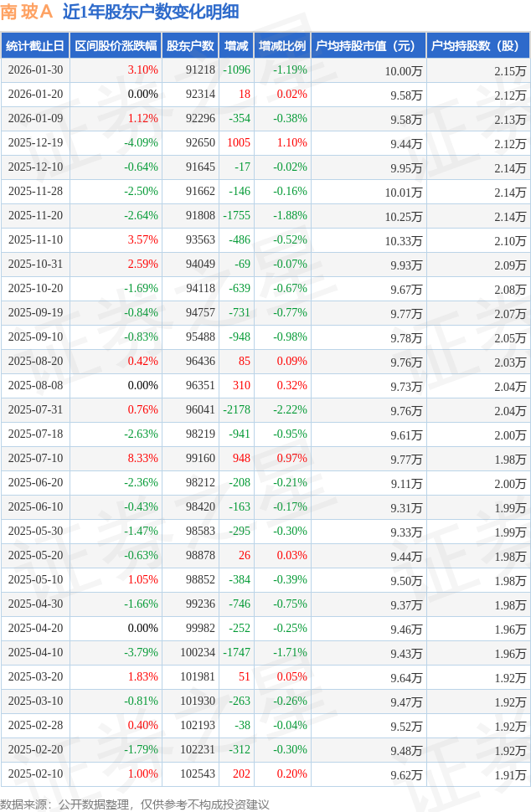
Task: Select the 2026-01-30 date cell
Action: tap(35, 70)
